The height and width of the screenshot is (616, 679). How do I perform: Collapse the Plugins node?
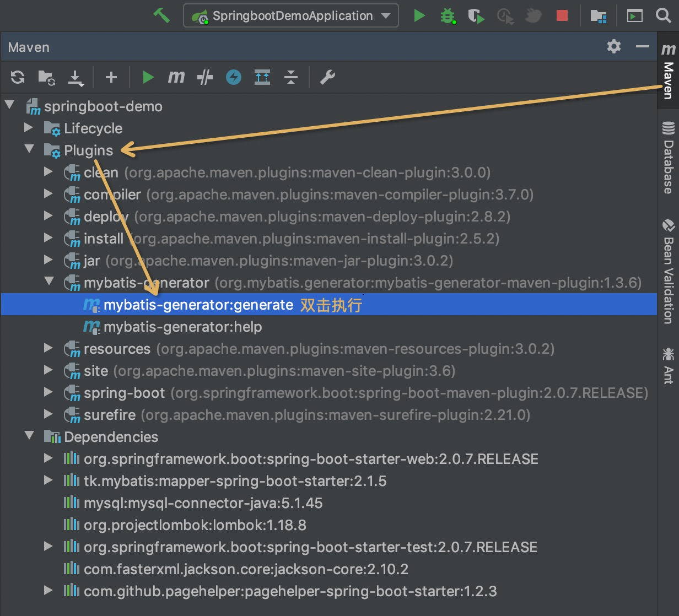(29, 149)
